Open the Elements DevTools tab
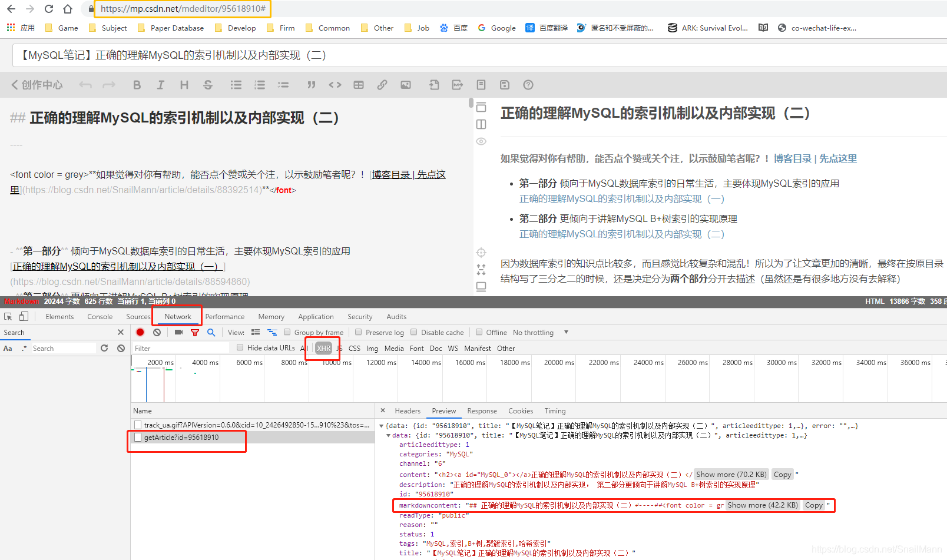This screenshot has height=560, width=947. (x=59, y=316)
